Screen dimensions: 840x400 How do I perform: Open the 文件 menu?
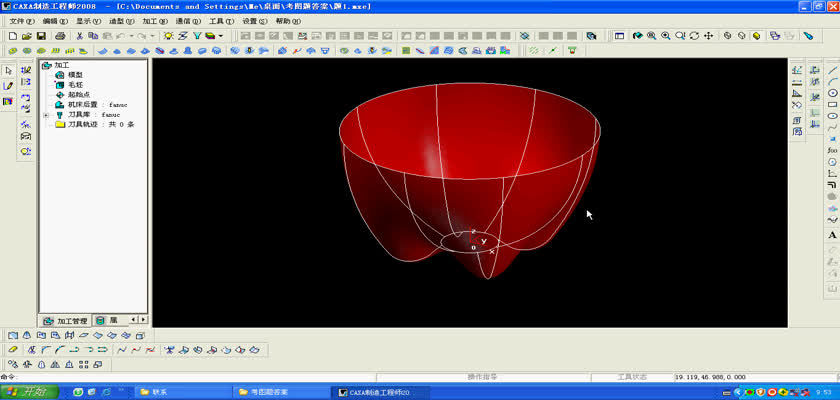pos(21,21)
